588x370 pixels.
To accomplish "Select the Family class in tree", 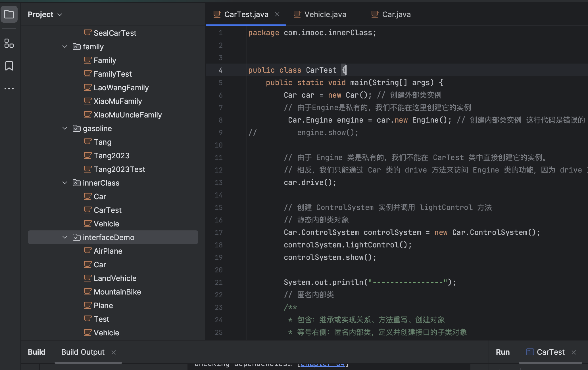I will [105, 60].
